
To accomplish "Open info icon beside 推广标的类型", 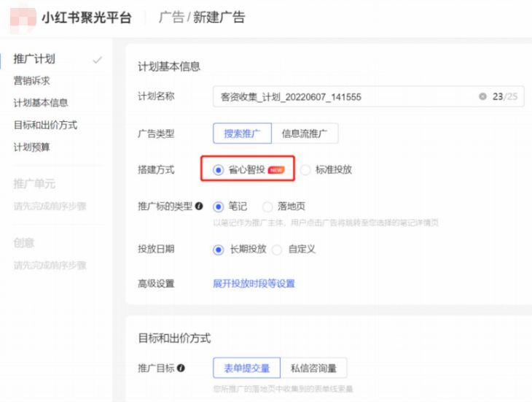I will 199,206.
